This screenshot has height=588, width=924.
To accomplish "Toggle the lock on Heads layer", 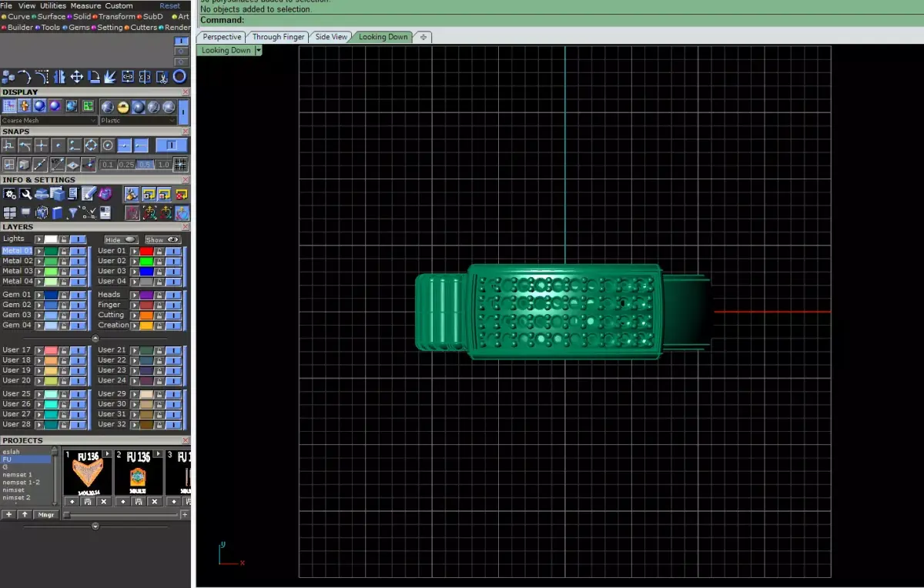I will [x=159, y=295].
